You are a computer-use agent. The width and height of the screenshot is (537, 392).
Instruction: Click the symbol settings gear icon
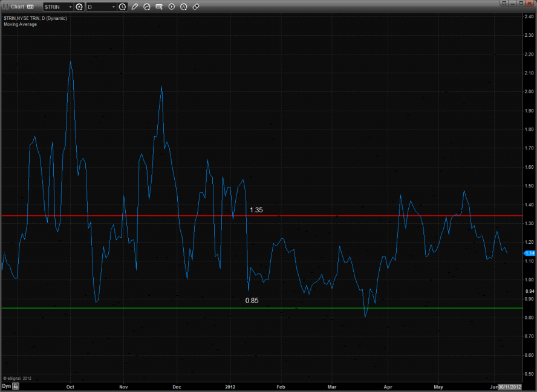79,7
